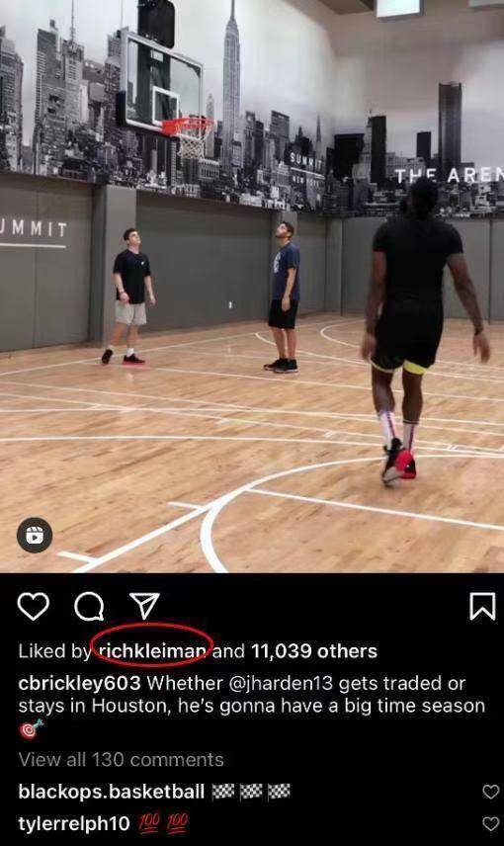Save the post with the bookmark icon

(482, 607)
